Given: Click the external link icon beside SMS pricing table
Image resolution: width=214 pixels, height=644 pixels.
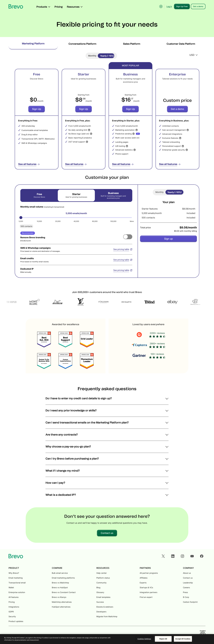Looking at the screenshot, I should (x=132, y=249).
